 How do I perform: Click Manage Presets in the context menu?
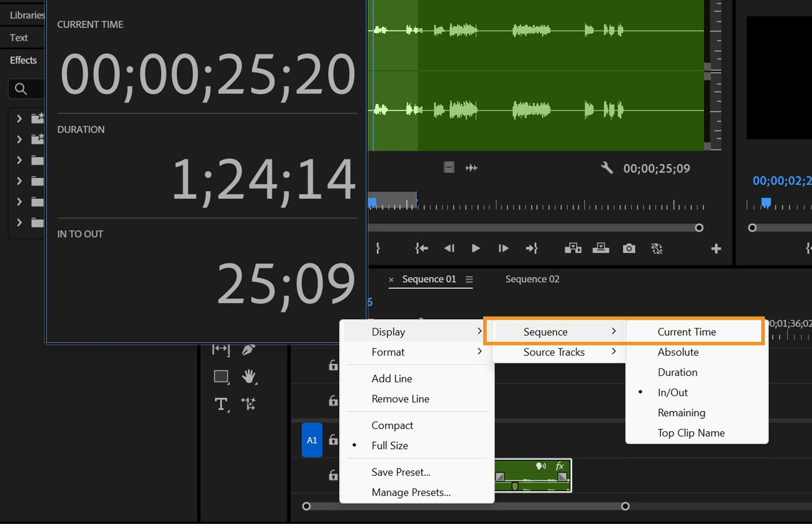[x=411, y=492]
